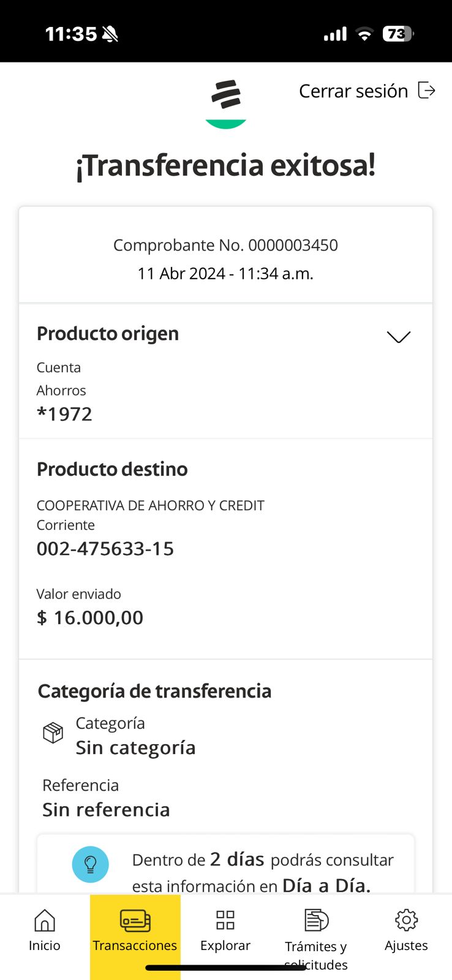The width and height of the screenshot is (452, 980).
Task: Tap the Día a Día link text
Action: point(326,886)
